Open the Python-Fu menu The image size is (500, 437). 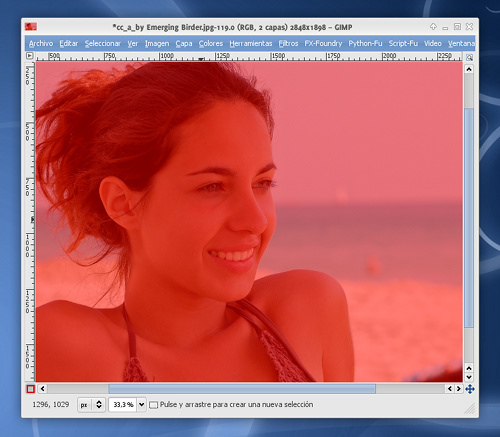click(x=365, y=44)
